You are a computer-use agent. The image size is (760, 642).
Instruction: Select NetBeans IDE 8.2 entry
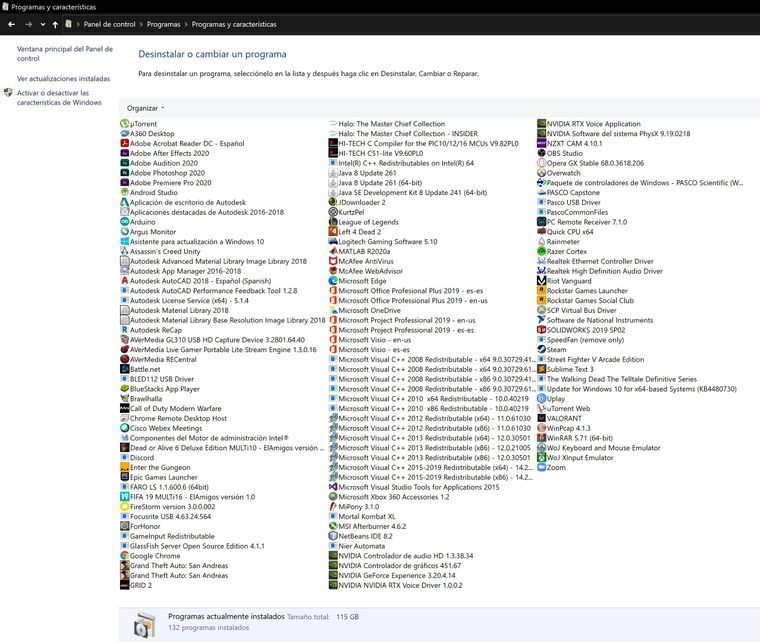pyautogui.click(x=361, y=536)
